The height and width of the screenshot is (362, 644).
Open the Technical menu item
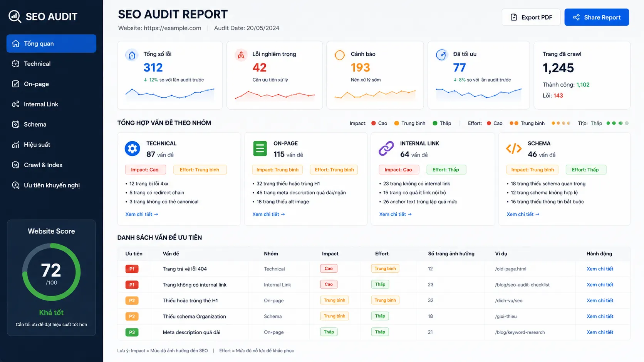tap(51, 64)
